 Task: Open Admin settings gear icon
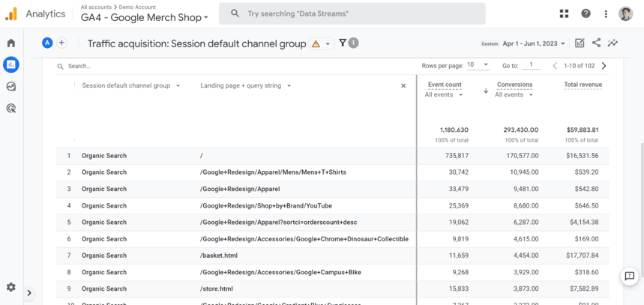(11, 287)
